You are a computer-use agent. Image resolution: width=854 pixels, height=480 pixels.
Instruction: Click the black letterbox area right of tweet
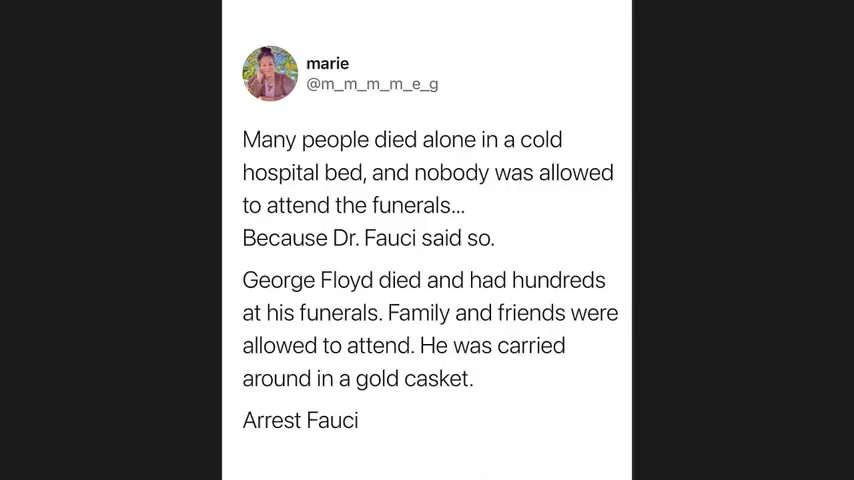(x=742, y=240)
